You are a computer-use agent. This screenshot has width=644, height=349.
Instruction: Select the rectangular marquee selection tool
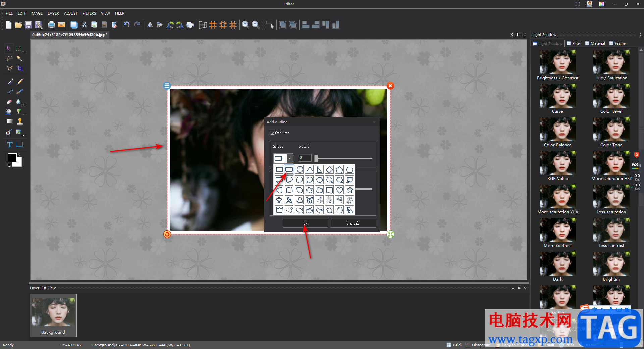[x=19, y=48]
